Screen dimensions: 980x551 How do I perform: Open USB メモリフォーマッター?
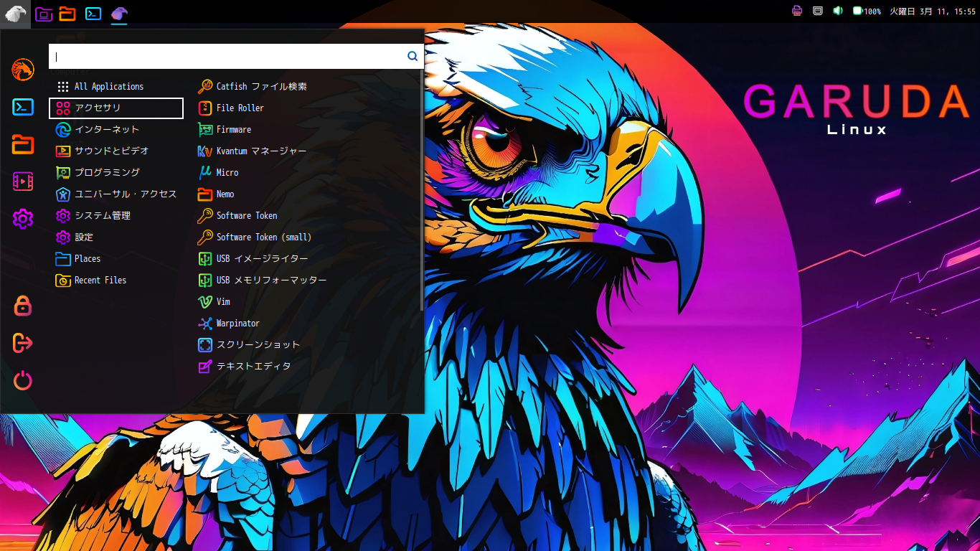click(x=306, y=280)
